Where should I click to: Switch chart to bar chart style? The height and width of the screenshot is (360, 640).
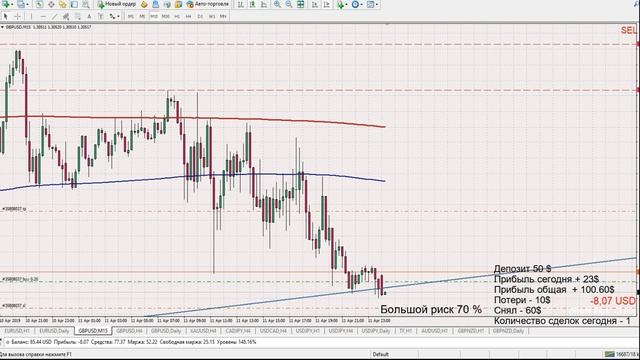(241, 4)
